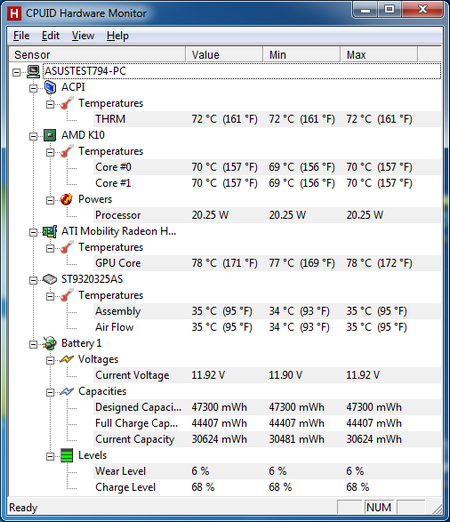The height and width of the screenshot is (522, 450).
Task: Click the Capacities graph icon
Action: (67, 391)
